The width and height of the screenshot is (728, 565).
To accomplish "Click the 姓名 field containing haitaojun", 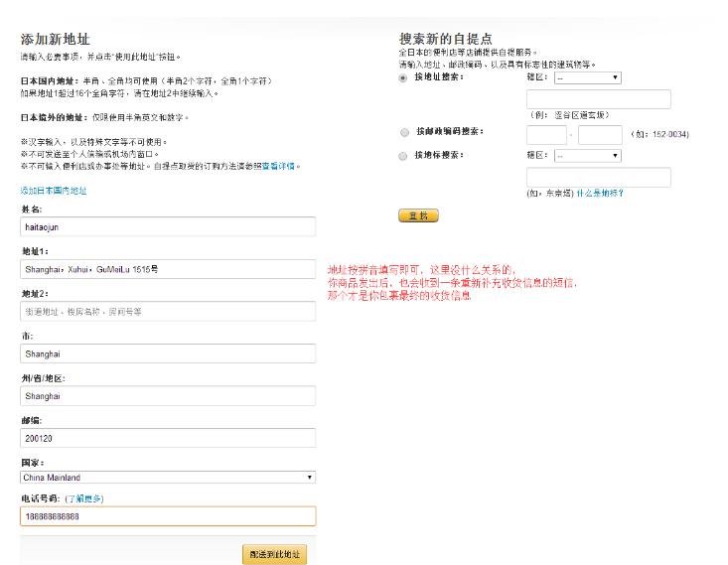I will tap(168, 227).
